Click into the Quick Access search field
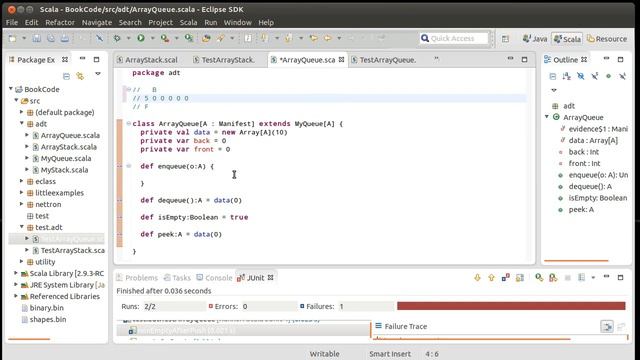 (x=454, y=38)
